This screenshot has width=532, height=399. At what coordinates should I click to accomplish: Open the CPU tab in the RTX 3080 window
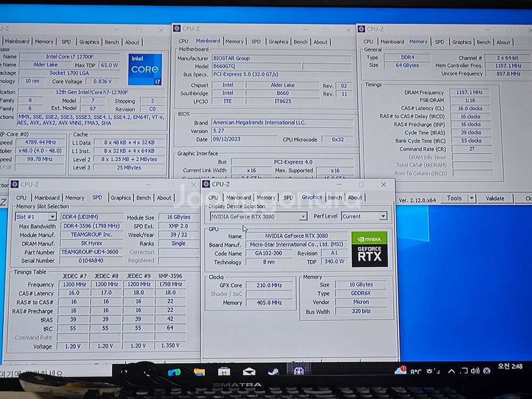tap(213, 197)
